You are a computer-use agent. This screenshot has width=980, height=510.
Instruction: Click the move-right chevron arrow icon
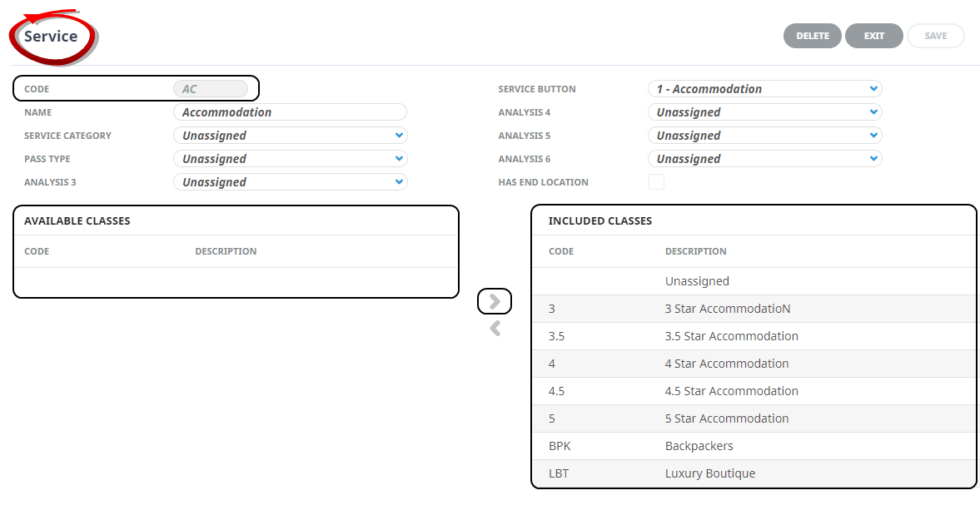tap(495, 301)
